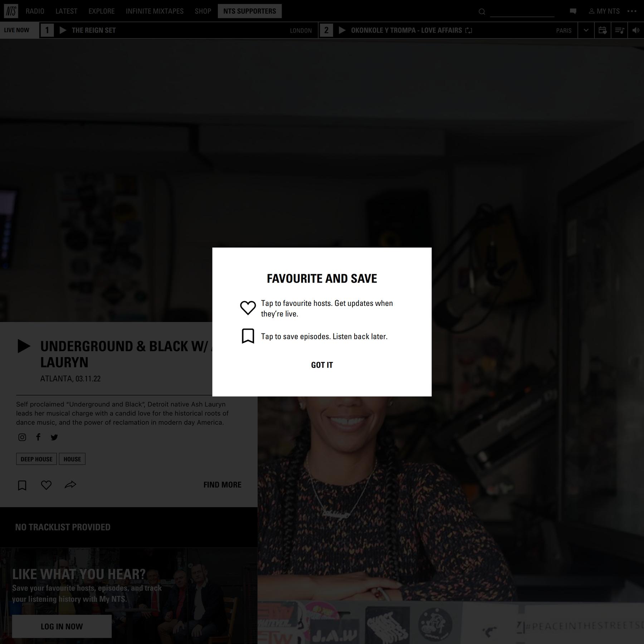Open NTS Supporters page
This screenshot has width=644, height=644.
point(250,11)
